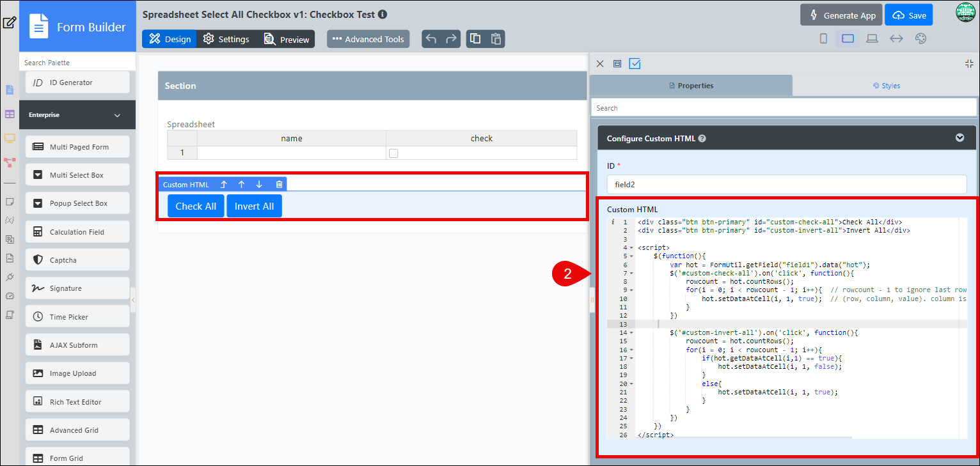Fold code block at line 4 script tag
980x466 pixels.
tap(631, 247)
